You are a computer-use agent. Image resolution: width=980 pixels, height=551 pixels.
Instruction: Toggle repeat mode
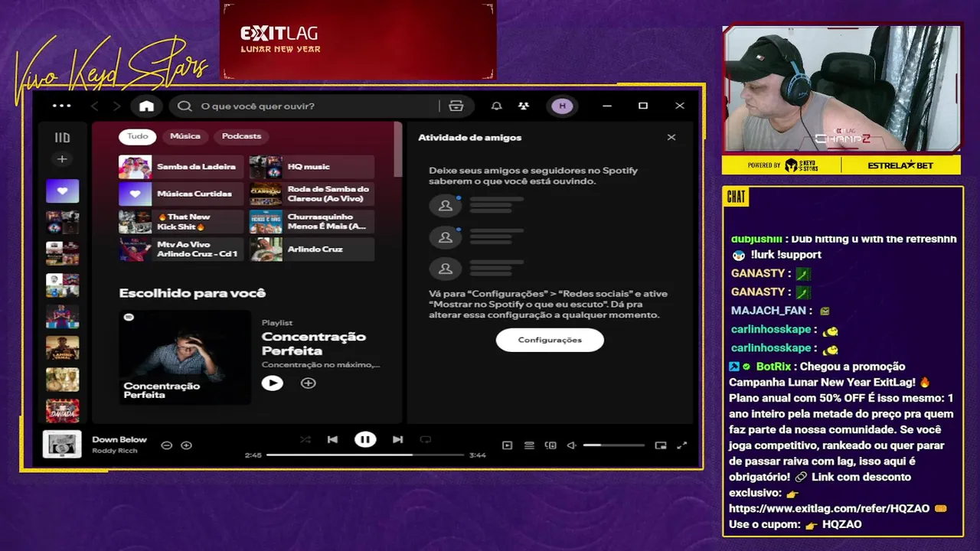(425, 439)
